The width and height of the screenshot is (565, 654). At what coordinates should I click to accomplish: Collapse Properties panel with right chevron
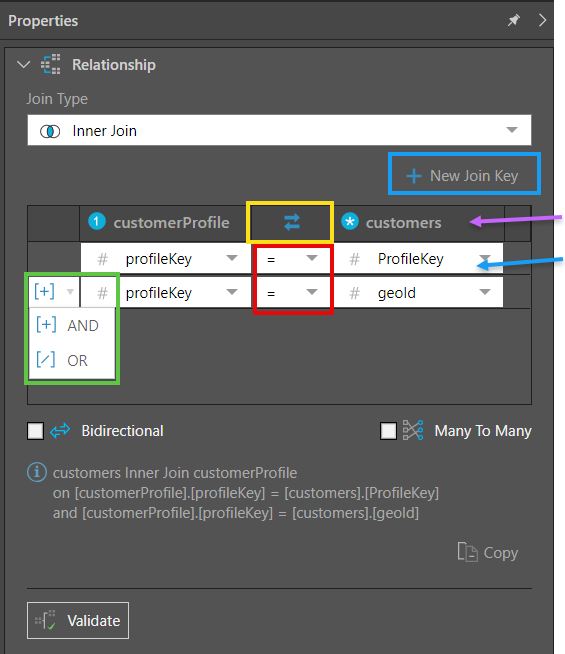pos(542,20)
